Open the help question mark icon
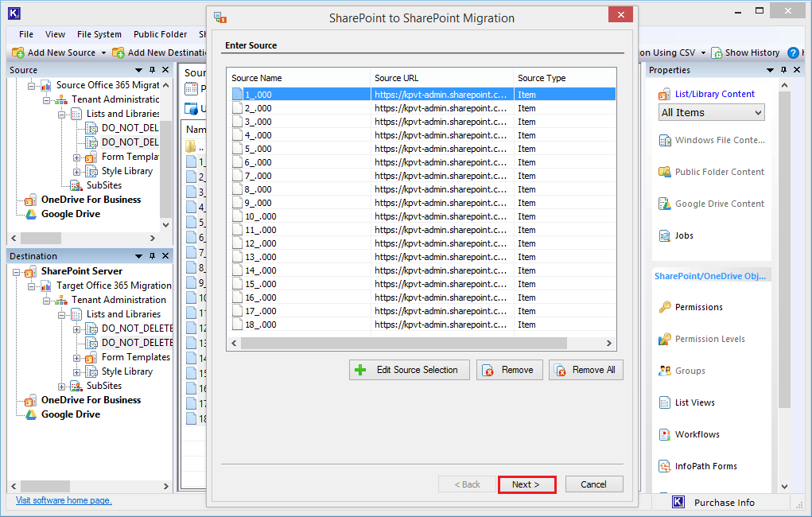Image resolution: width=812 pixels, height=517 pixels. (793, 52)
